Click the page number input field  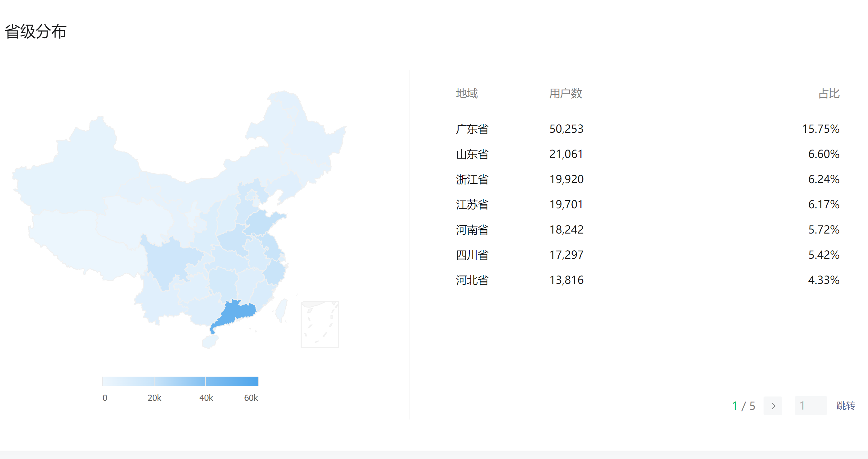(810, 406)
